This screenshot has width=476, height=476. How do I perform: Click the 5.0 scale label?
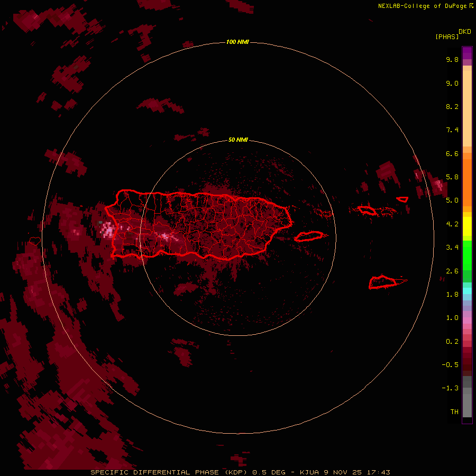[452, 200]
